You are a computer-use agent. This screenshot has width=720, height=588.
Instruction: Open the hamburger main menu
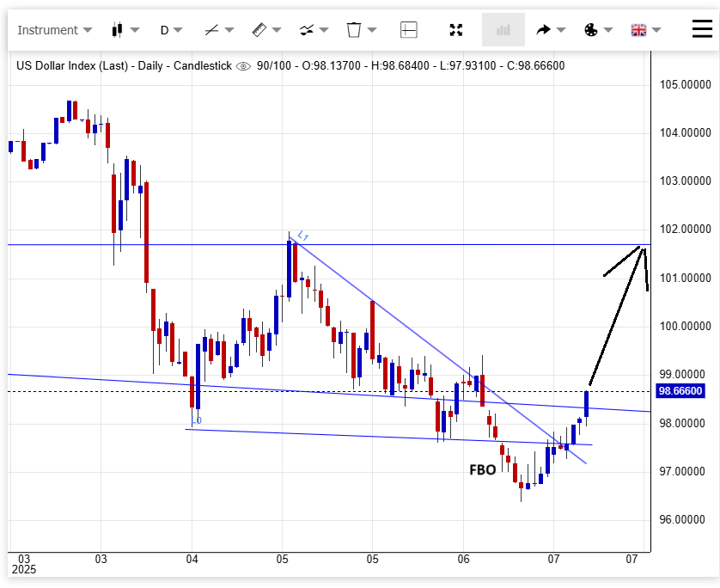click(702, 29)
